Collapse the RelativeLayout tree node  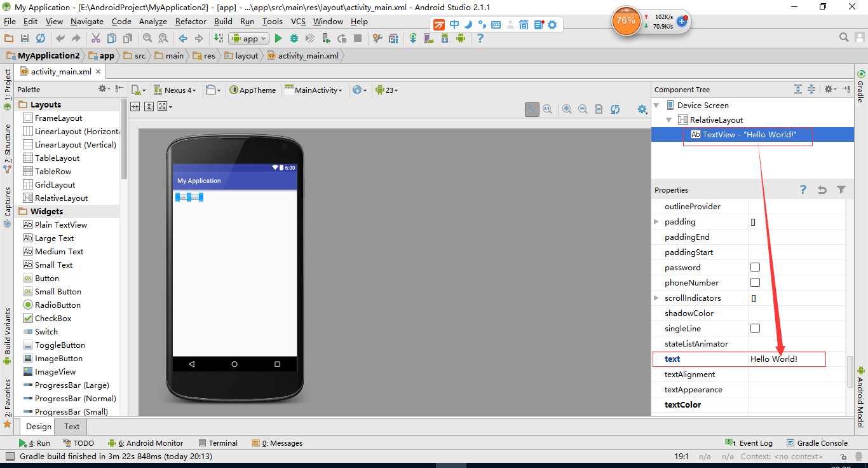click(x=669, y=120)
